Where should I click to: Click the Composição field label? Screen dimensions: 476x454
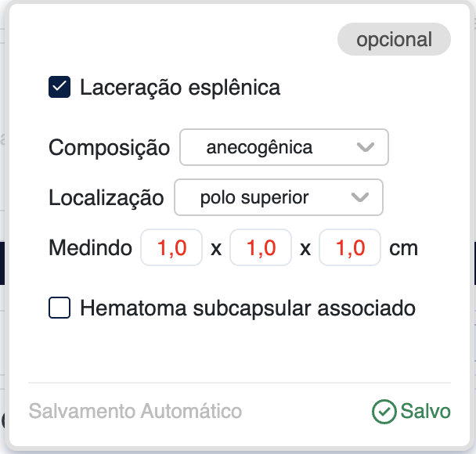click(x=109, y=147)
